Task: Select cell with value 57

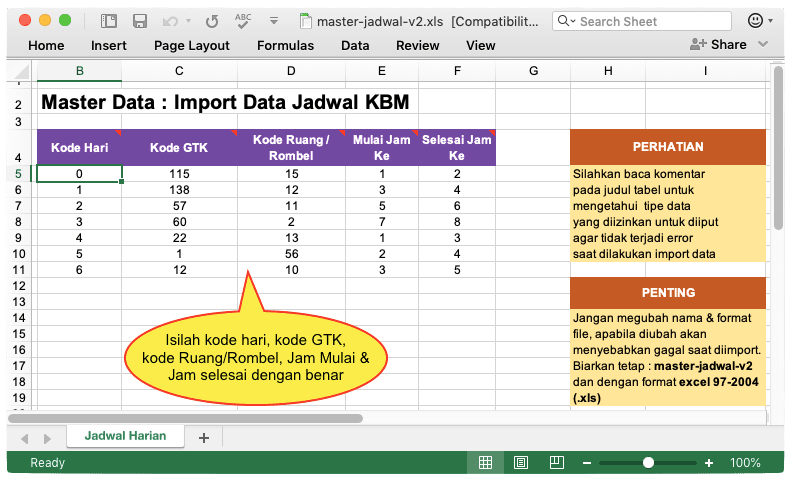Action: (179, 206)
